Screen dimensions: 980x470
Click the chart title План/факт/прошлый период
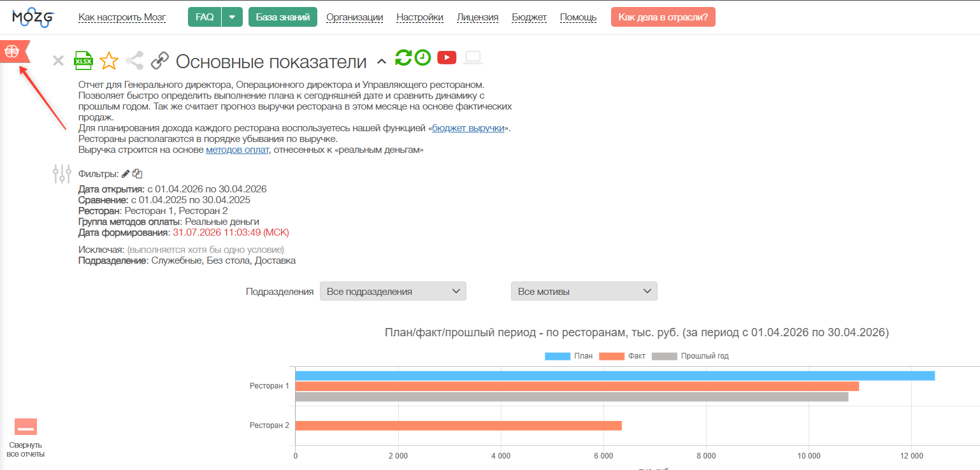[637, 332]
